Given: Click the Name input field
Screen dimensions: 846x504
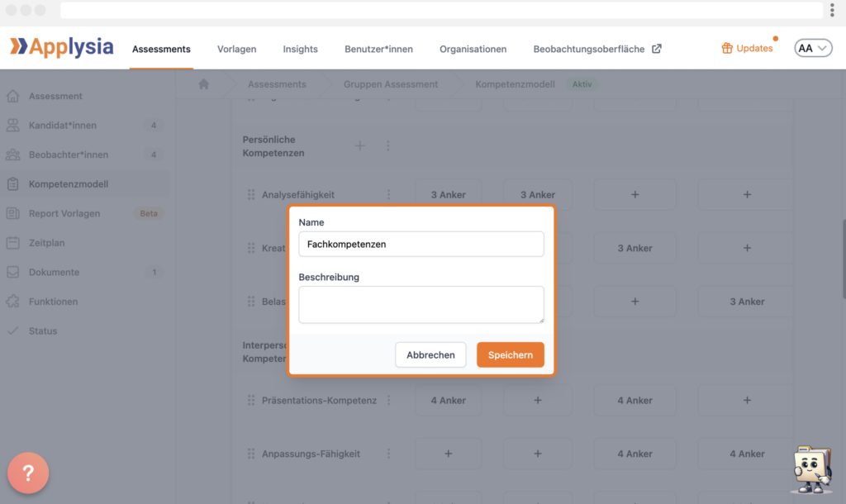Looking at the screenshot, I should pos(421,245).
